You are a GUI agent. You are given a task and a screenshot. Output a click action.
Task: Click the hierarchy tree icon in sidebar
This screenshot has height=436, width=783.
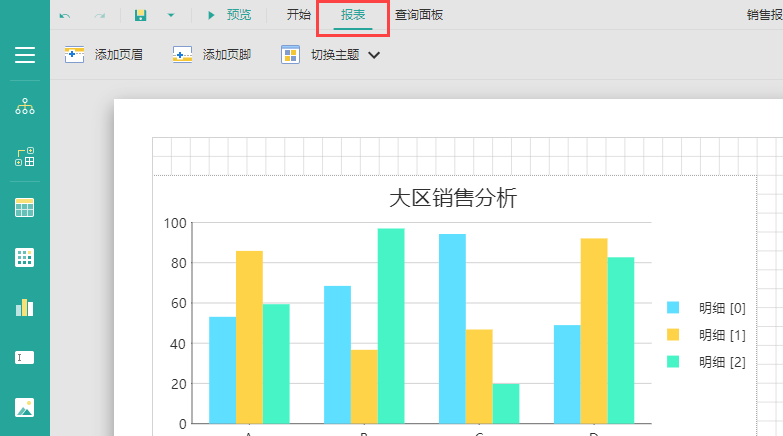[x=25, y=106]
